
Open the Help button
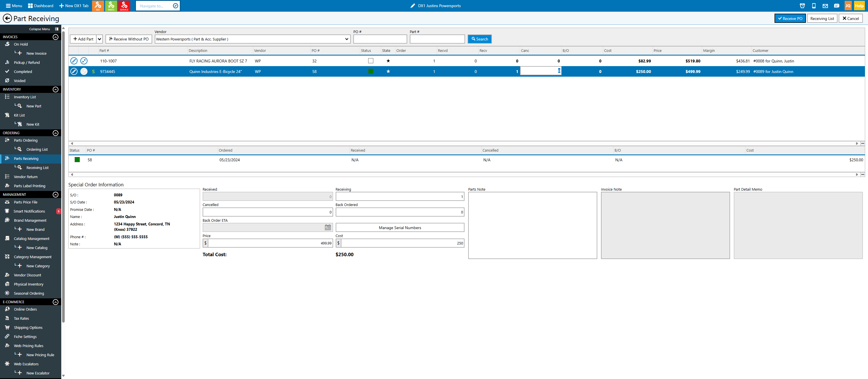859,6
